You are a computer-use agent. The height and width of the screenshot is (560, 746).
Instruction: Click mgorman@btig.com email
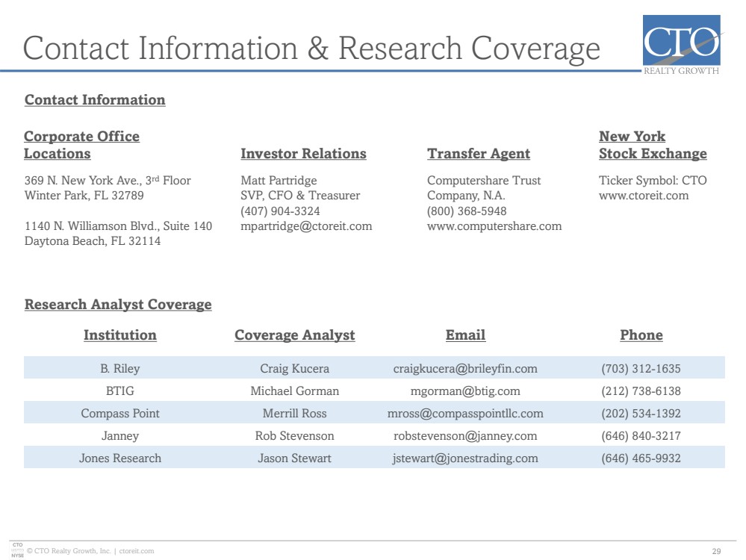coord(465,391)
